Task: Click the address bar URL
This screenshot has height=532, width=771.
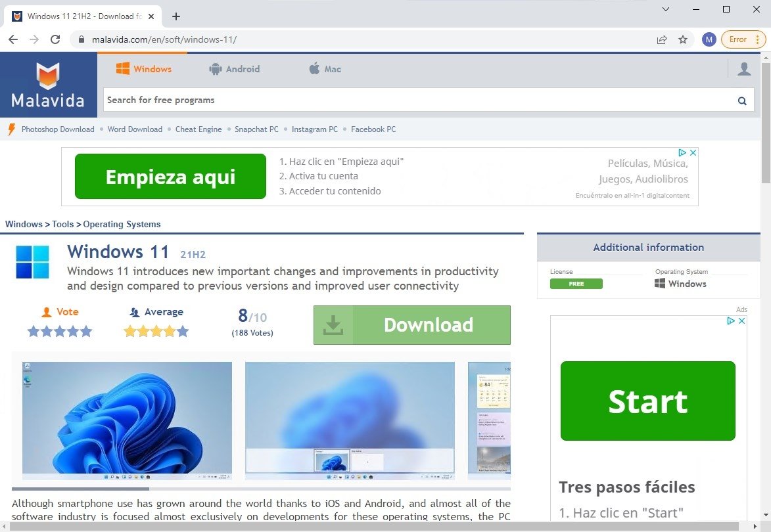Action: pos(164,39)
